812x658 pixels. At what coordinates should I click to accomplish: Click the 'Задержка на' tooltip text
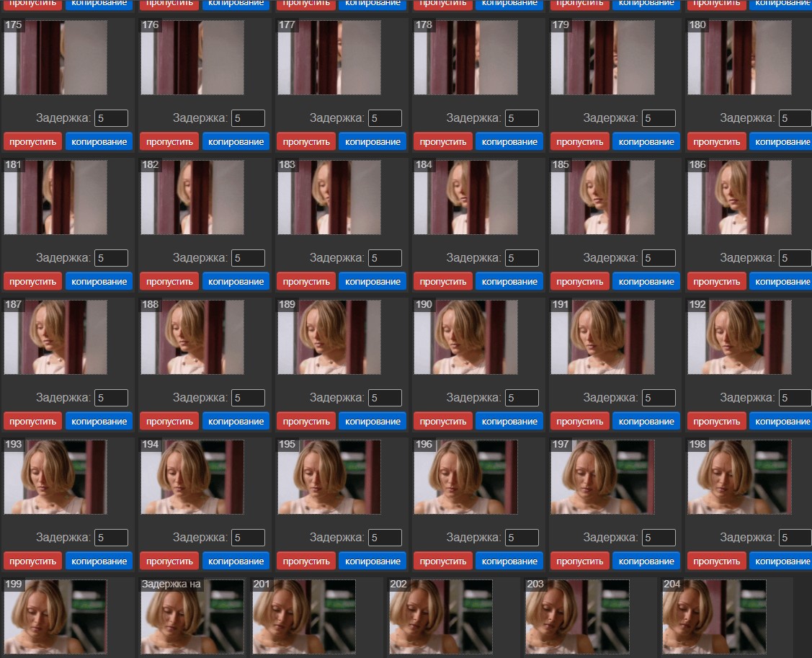(171, 584)
